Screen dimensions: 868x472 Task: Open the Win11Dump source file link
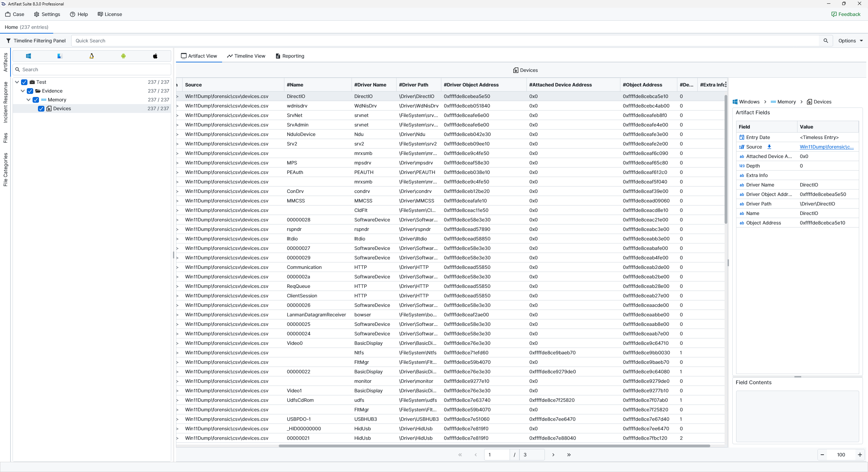(x=826, y=147)
